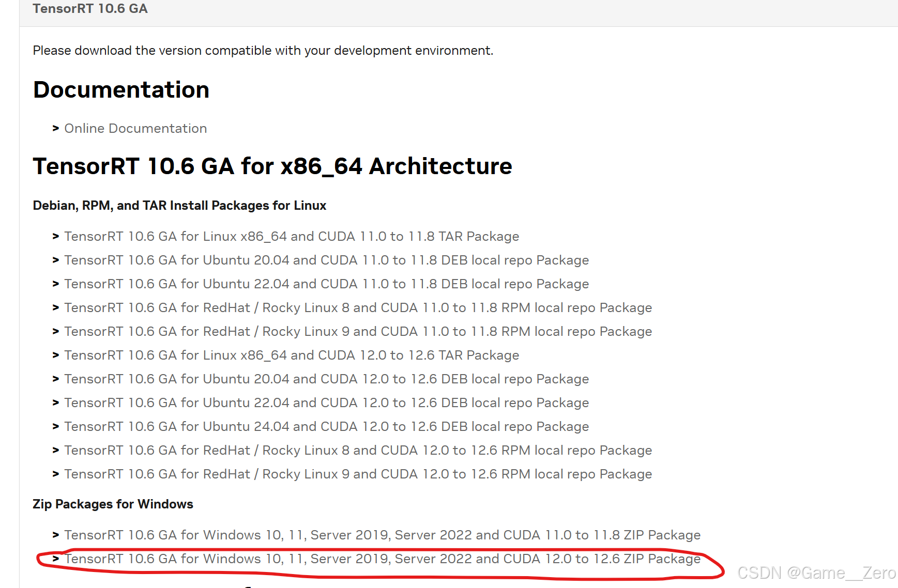Open Ubuntu 22.04 CUDA 11.0 to 11.8 DEB package link
Viewport: 898px width, 588px height.
[x=327, y=284]
